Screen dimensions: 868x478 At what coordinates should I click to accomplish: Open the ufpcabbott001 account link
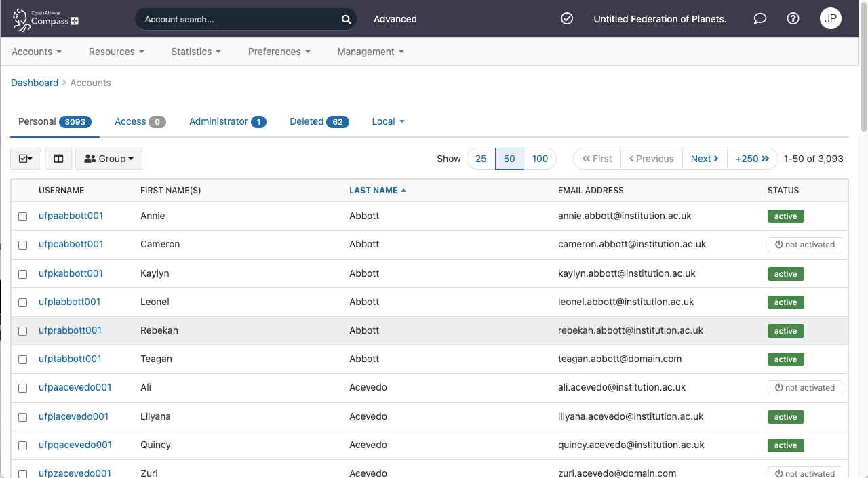71,244
